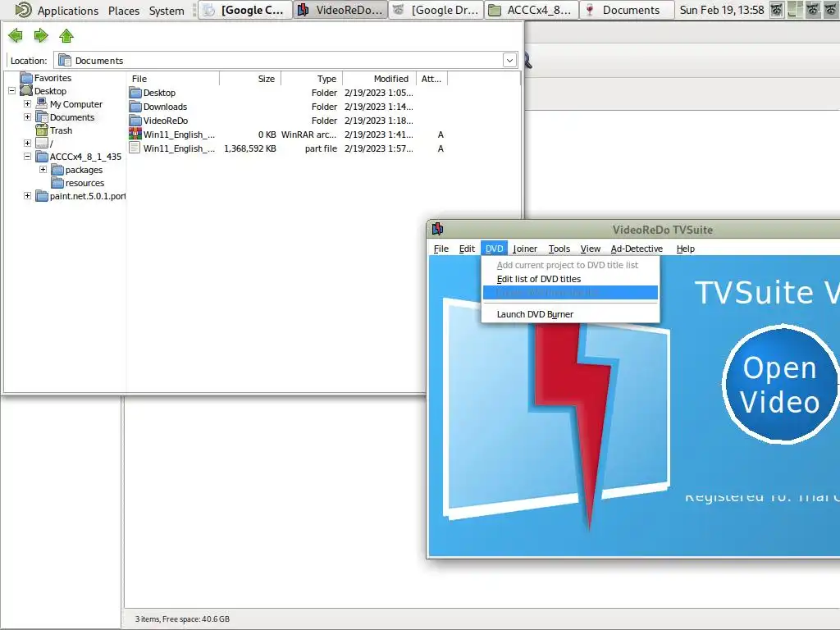Image resolution: width=840 pixels, height=630 pixels.
Task: Click the first raccoon tray icon
Action: (777, 10)
